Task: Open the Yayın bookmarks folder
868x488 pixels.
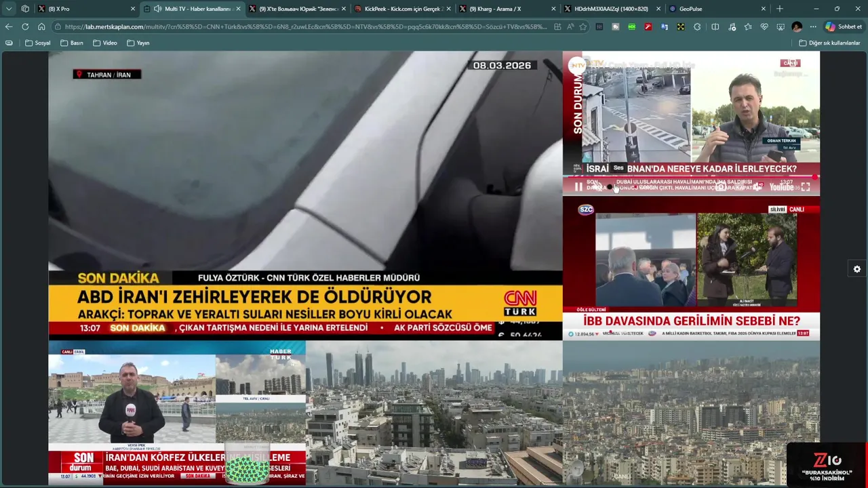Action: point(138,43)
